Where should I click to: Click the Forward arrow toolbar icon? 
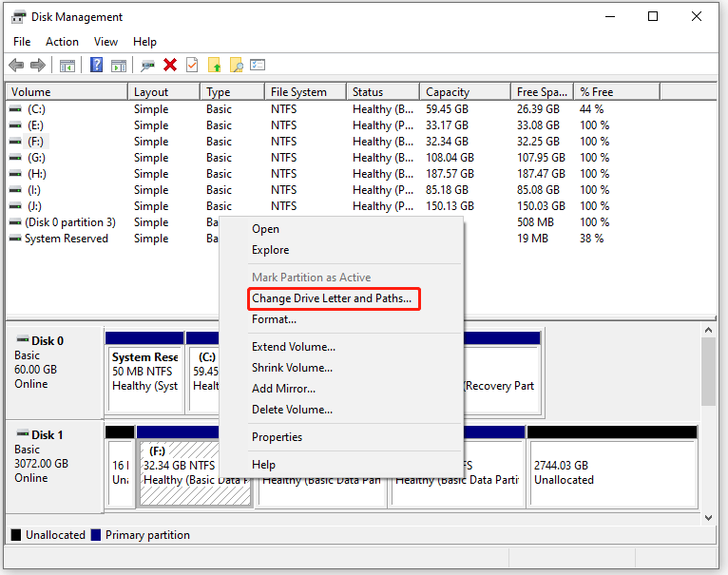tap(38, 65)
